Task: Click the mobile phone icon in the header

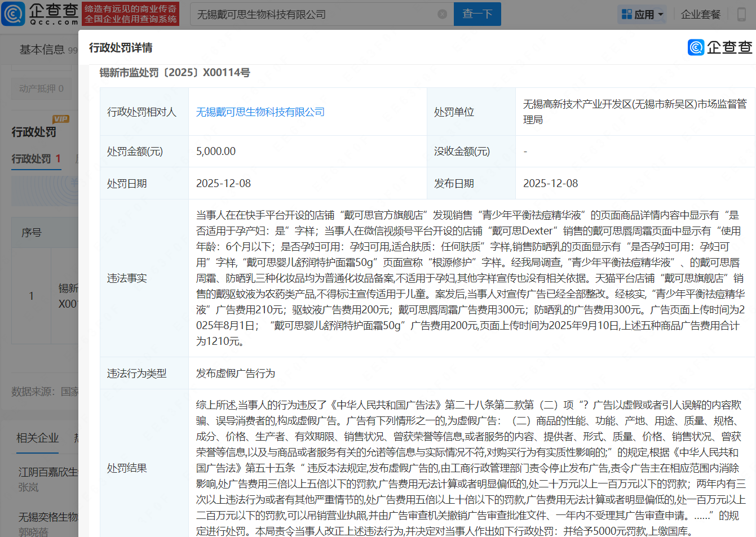Action: coord(742,15)
